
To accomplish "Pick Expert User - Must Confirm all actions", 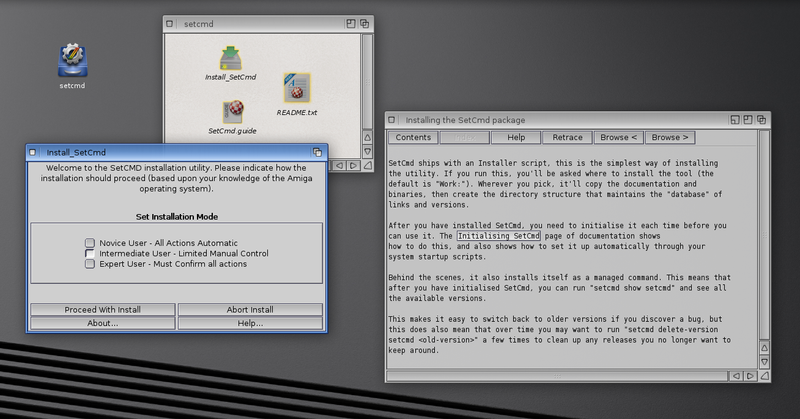I will [x=90, y=264].
